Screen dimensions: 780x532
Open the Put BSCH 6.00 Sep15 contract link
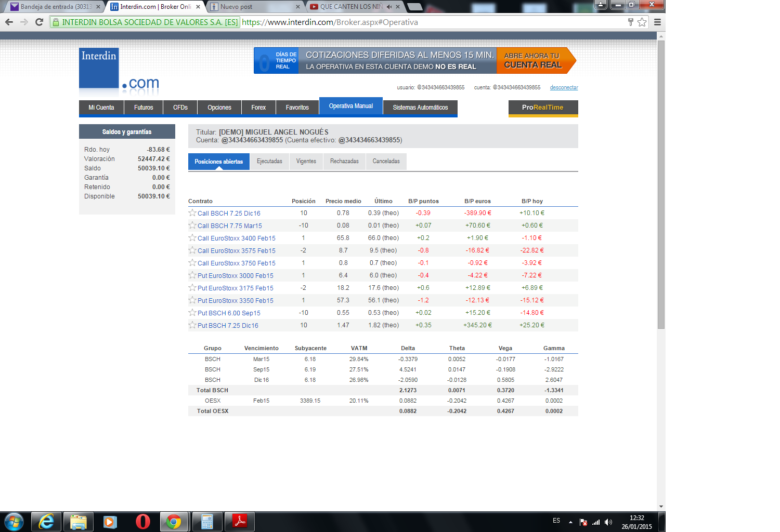click(229, 313)
